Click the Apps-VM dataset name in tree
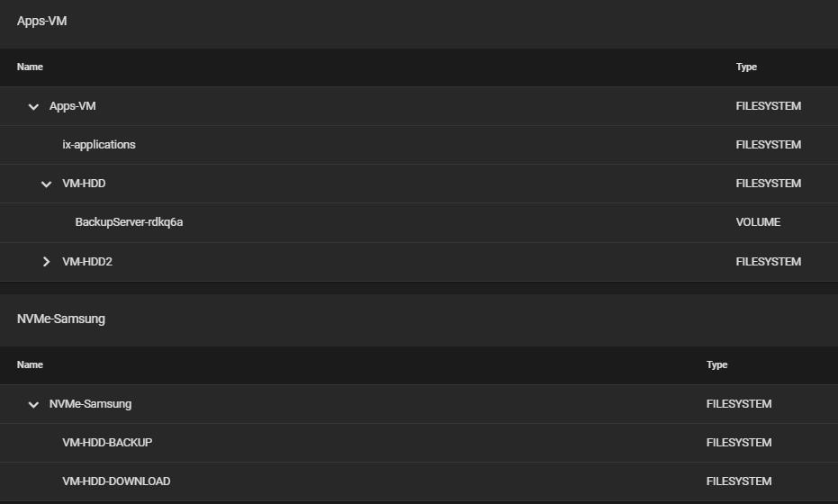Screen dimensions: 838x504 73,106
